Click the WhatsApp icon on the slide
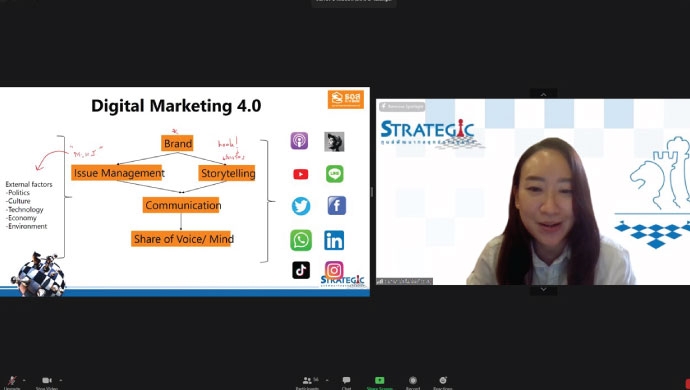Screen dimensions: 690x390 click(301, 240)
